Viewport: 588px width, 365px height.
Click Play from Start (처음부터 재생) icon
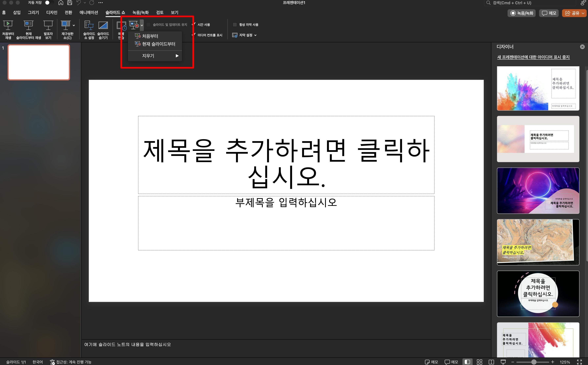point(8,25)
